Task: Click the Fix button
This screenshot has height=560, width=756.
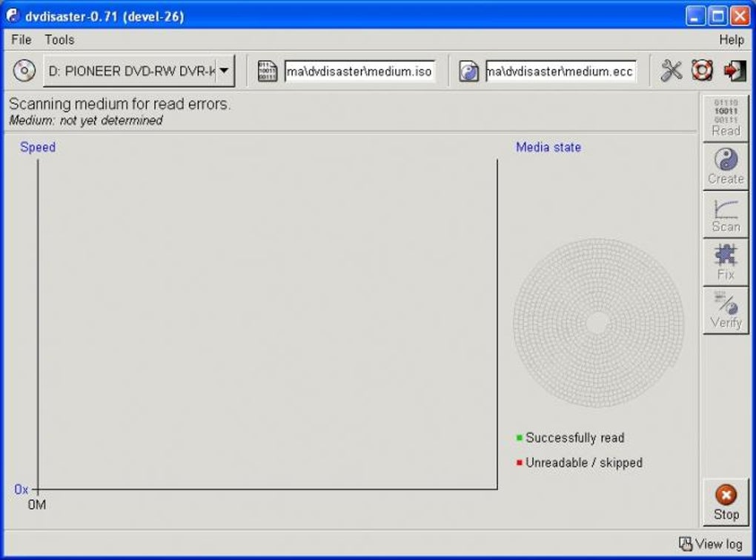Action: coord(726,262)
